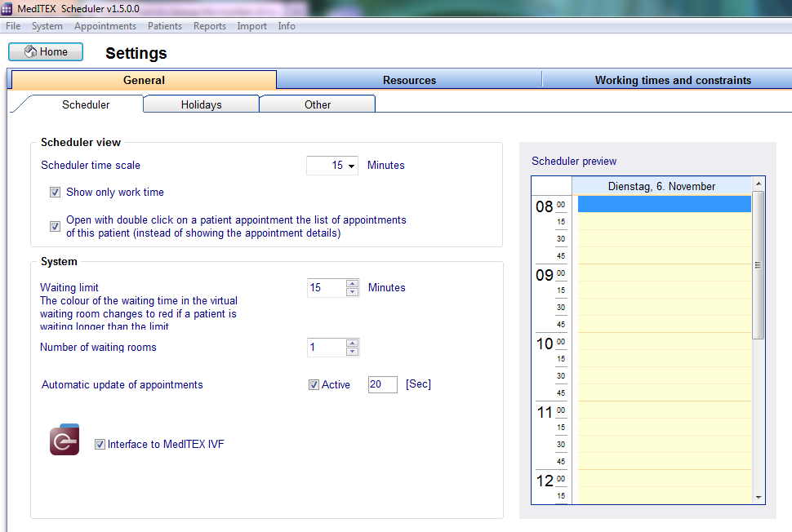
Task: Open the Reports menu
Action: tap(210, 26)
